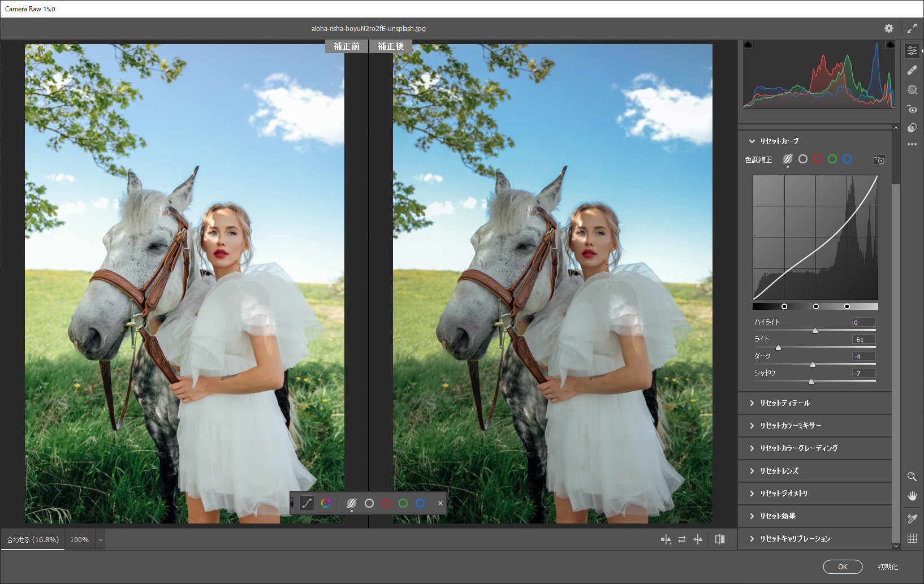Toggle highlight clipping warning in histogram
Screen dimensions: 924x584
pos(890,45)
